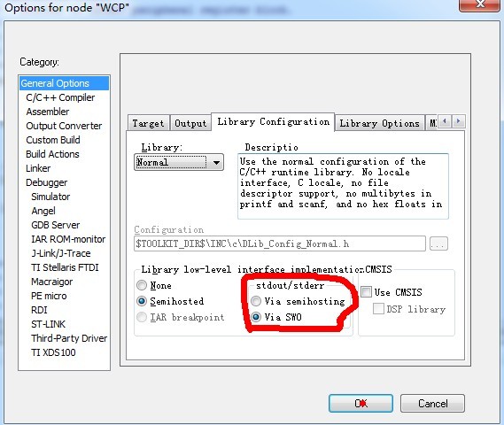Enable the Use CMSIS checkbox
Viewport: 504px width, 425px height.
pyautogui.click(x=366, y=292)
